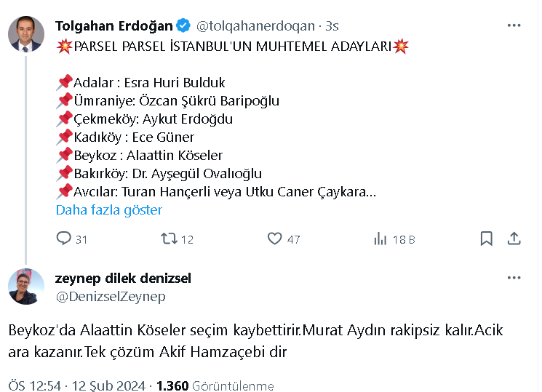Visit the @tolqahanerdoqan handle

pos(255,26)
